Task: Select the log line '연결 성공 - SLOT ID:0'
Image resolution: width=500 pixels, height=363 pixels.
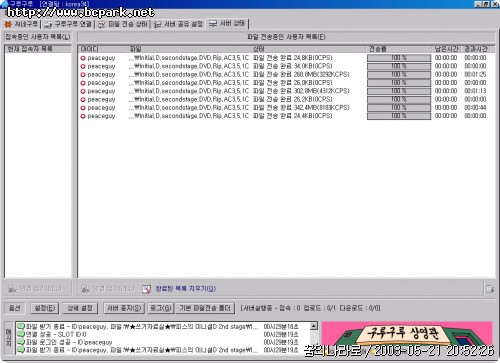Action: pyautogui.click(x=56, y=334)
